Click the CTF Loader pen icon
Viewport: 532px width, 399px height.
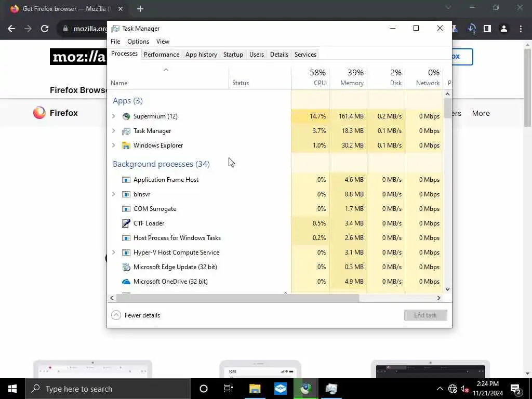point(126,223)
